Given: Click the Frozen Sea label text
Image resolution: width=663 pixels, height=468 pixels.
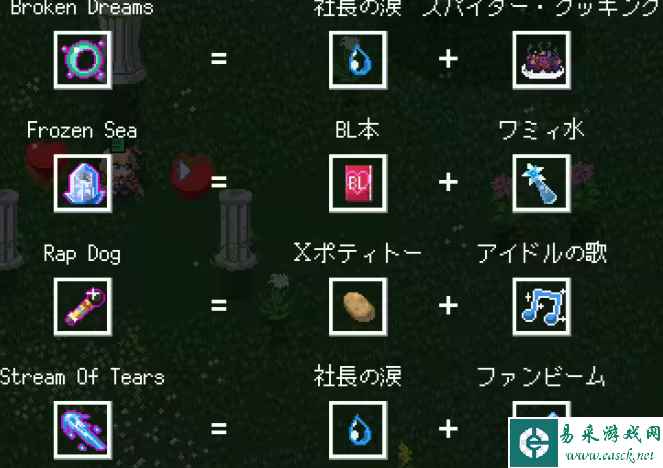Looking at the screenshot, I should (82, 130).
